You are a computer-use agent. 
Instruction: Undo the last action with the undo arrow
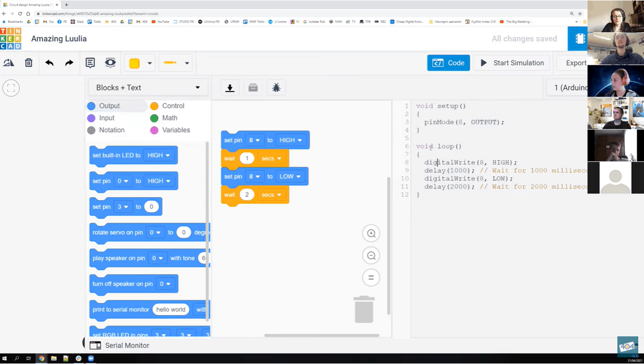(x=49, y=63)
